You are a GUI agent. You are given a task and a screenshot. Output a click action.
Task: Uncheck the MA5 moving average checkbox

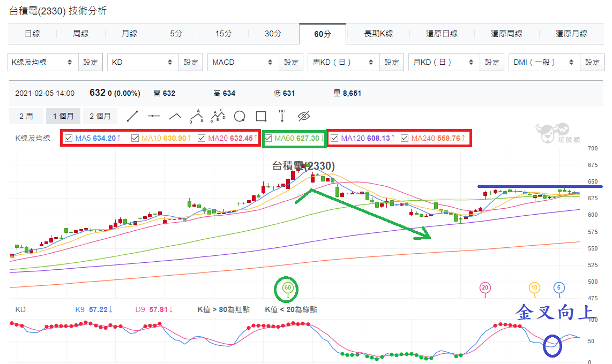click(x=69, y=138)
